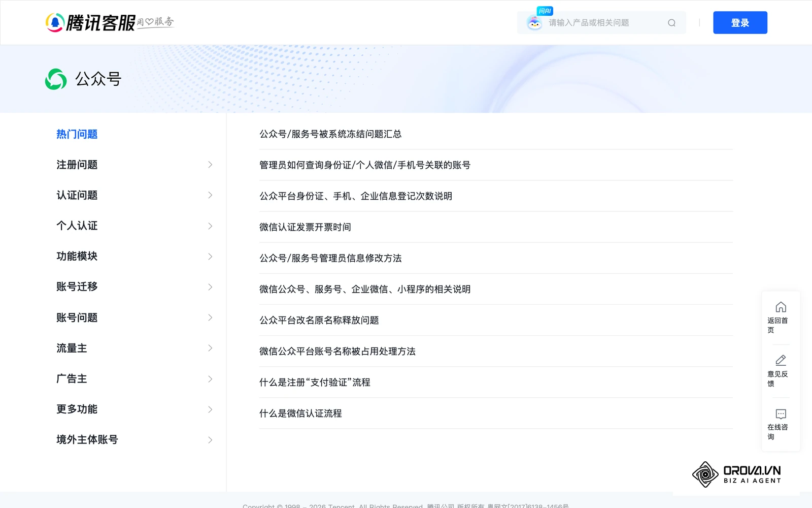This screenshot has width=812, height=508.
Task: Open 公众平台改名原名称释放问题 article
Action: pyautogui.click(x=319, y=320)
